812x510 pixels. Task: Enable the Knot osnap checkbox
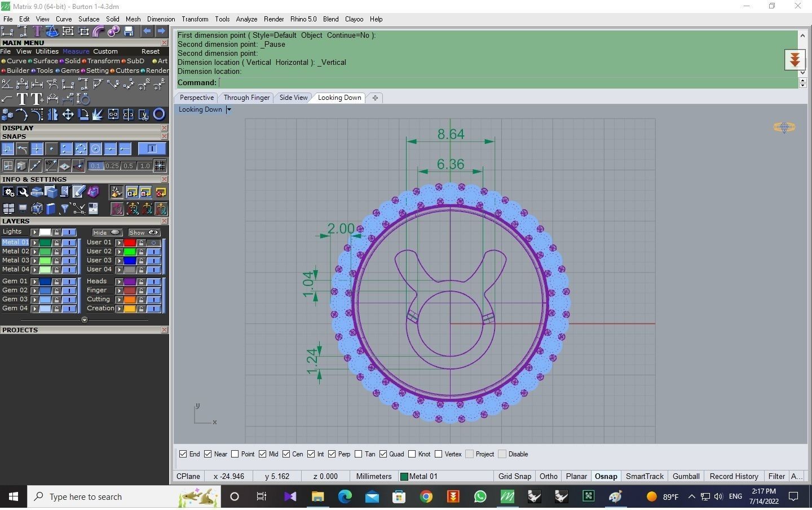click(412, 454)
